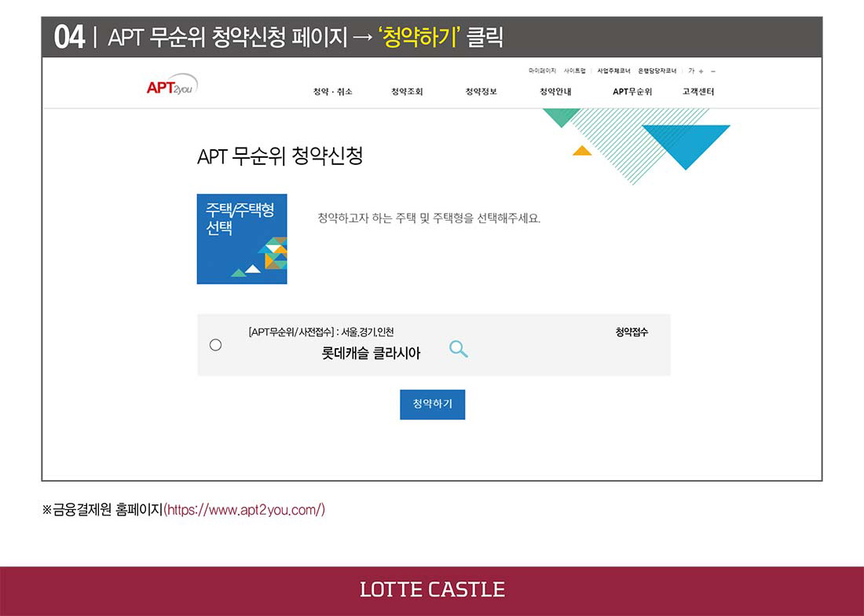Click the blue 청약하기 button
This screenshot has height=616, width=864.
click(x=433, y=405)
